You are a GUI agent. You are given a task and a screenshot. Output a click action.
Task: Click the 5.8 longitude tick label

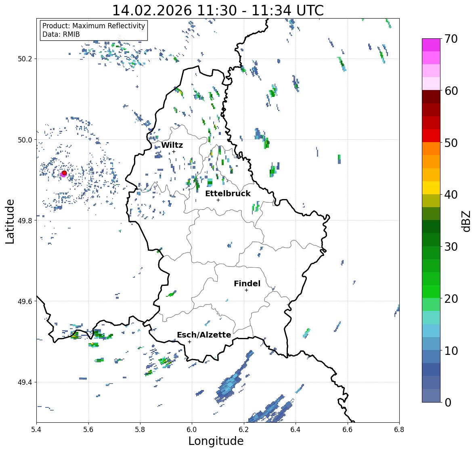[x=140, y=429]
